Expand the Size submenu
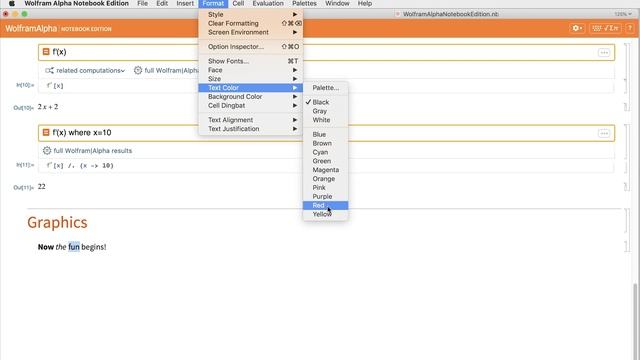The width and height of the screenshot is (640, 360). [251, 79]
